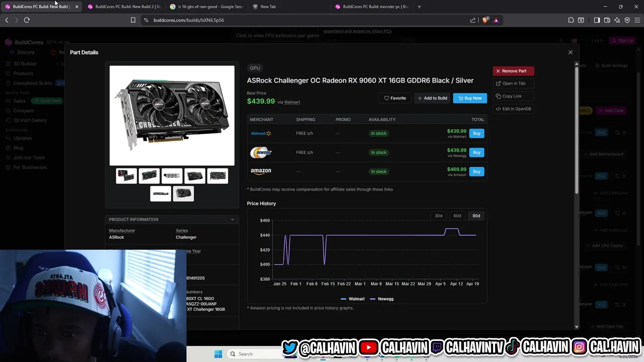This screenshot has width=644, height=362.
Task: Toggle the browser sidebar panel
Action: point(597,20)
